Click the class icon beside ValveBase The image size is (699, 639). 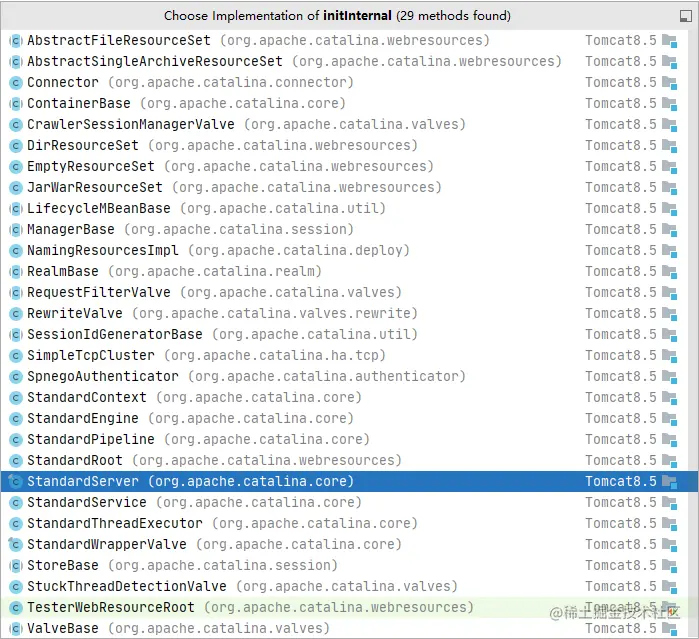16,629
